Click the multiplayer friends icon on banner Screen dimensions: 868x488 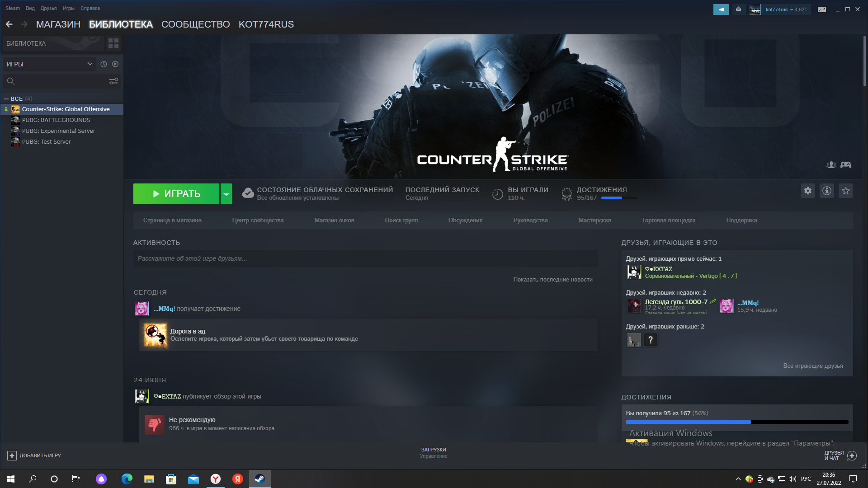[x=831, y=165]
